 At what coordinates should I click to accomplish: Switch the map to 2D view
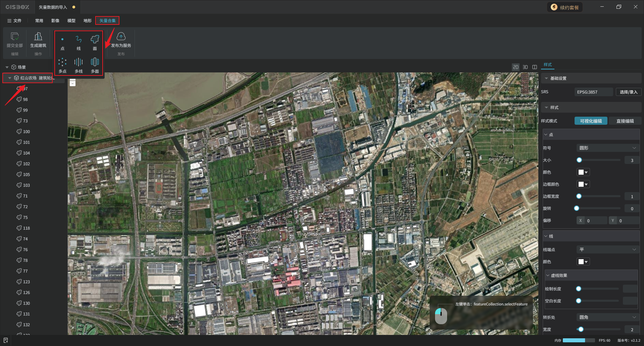tap(516, 67)
